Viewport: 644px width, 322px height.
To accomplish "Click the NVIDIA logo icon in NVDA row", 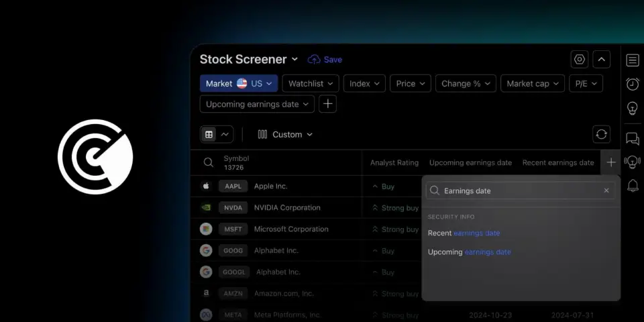I will pyautogui.click(x=206, y=207).
